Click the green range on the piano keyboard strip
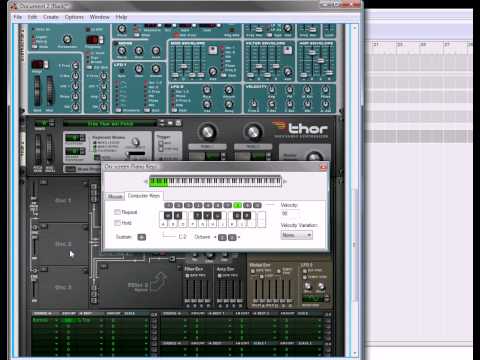This screenshot has height=360, width=480. 159,182
